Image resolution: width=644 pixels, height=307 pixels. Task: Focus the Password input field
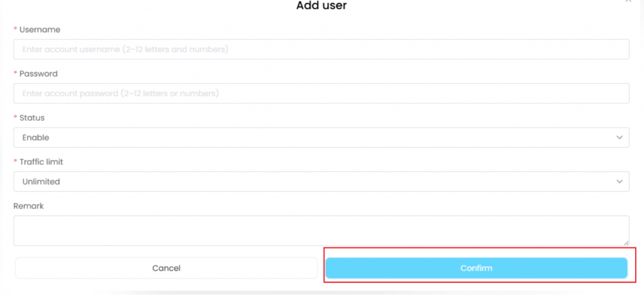(321, 93)
